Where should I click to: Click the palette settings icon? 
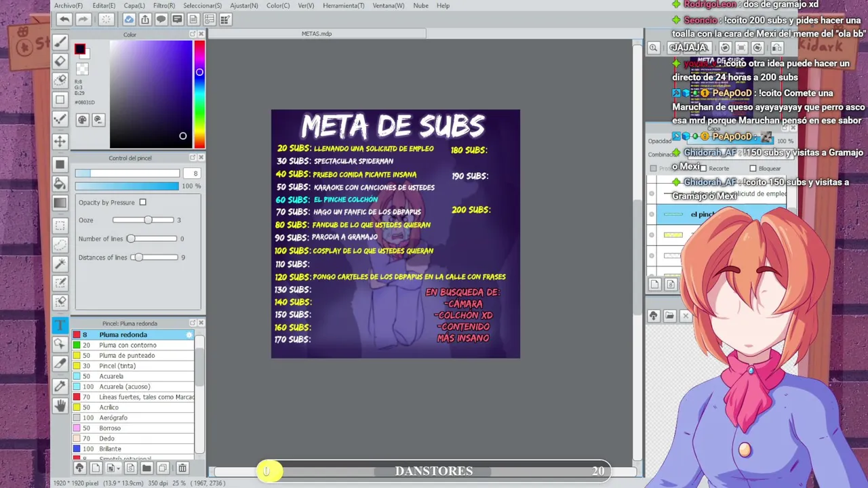[x=98, y=120]
